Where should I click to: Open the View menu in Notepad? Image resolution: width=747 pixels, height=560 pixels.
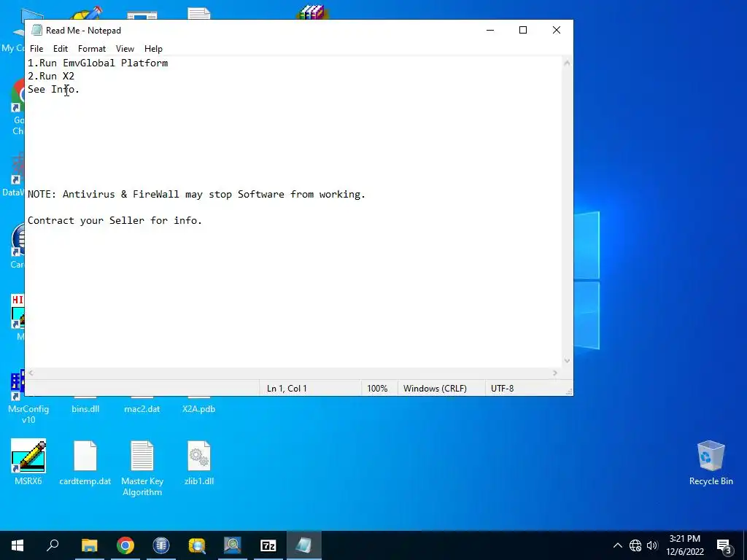pos(125,49)
